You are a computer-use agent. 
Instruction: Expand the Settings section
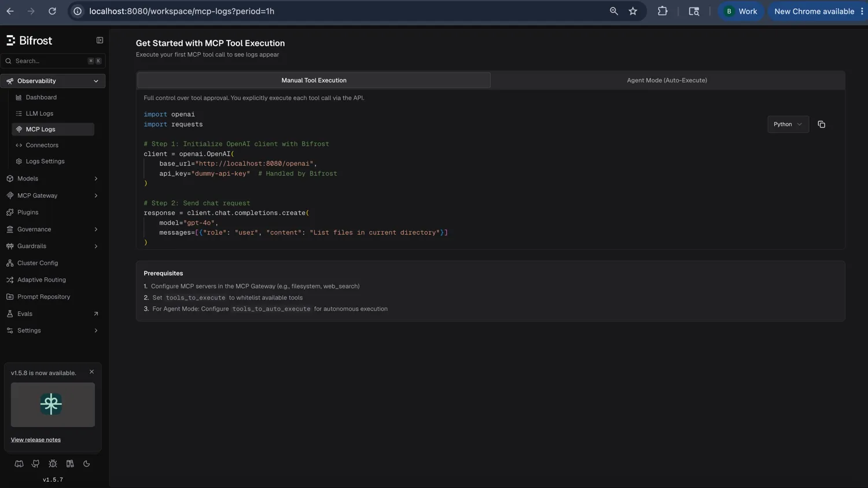(53, 331)
